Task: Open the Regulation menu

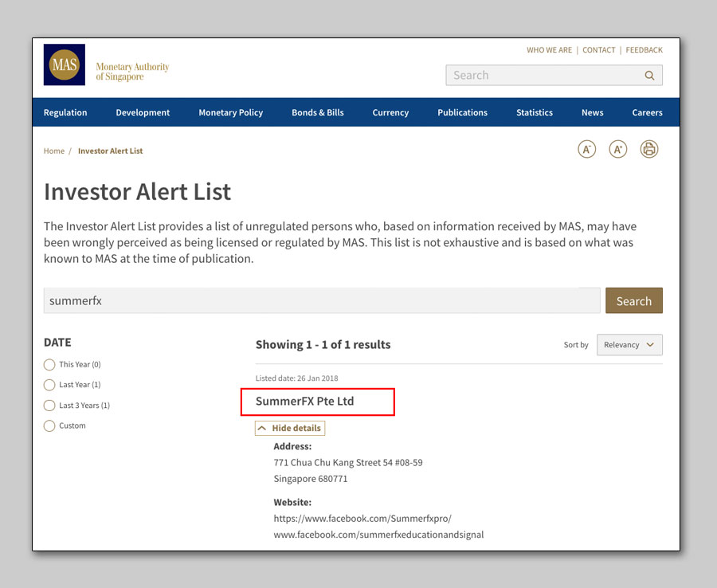Action: click(65, 112)
